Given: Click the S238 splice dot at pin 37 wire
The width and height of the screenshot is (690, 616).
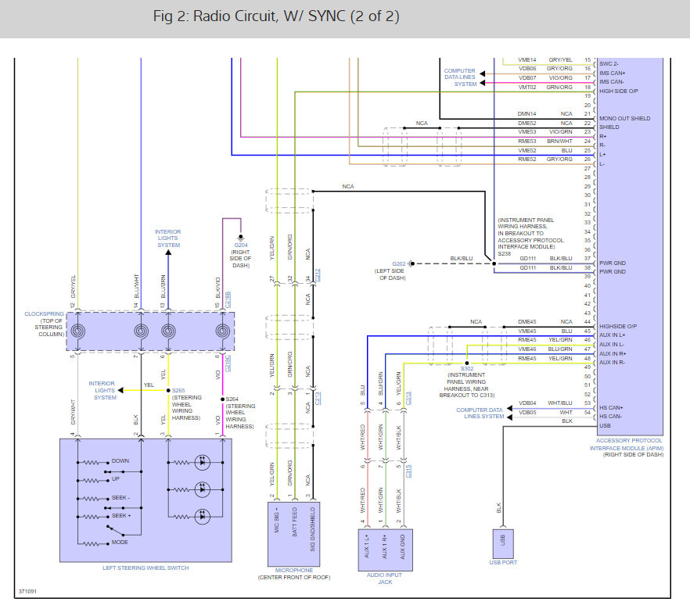Looking at the screenshot, I should [494, 263].
